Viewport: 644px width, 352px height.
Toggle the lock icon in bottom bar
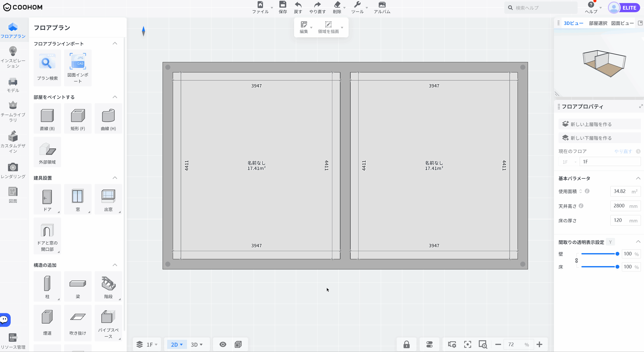click(407, 344)
